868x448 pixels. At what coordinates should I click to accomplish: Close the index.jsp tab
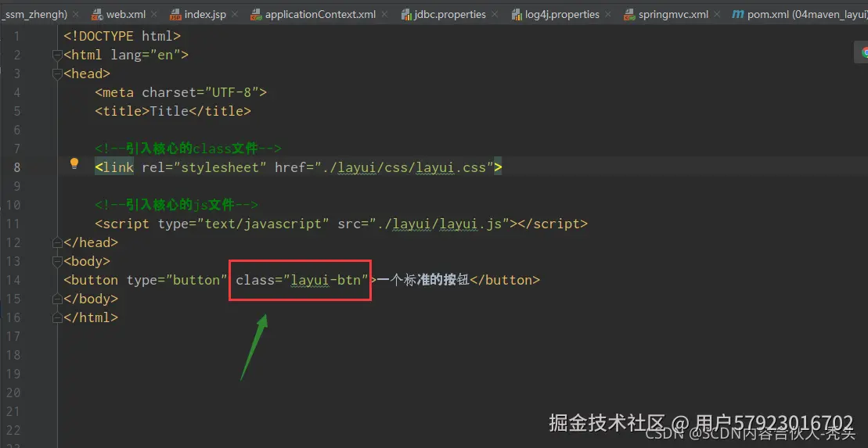coord(235,14)
